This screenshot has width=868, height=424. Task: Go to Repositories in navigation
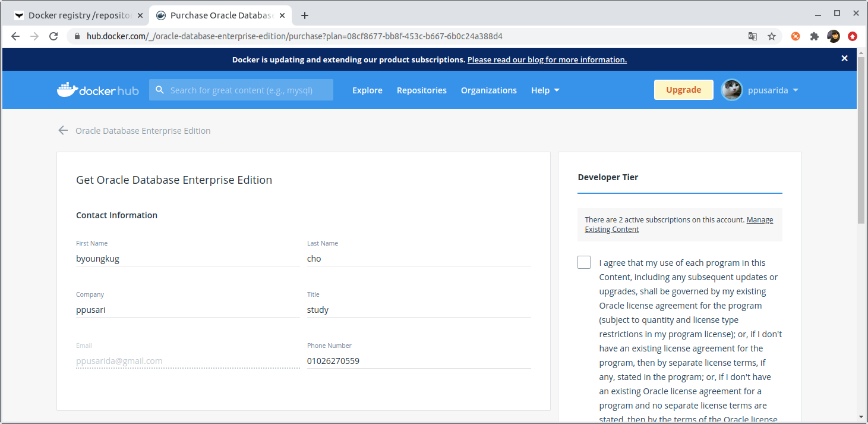pos(422,90)
